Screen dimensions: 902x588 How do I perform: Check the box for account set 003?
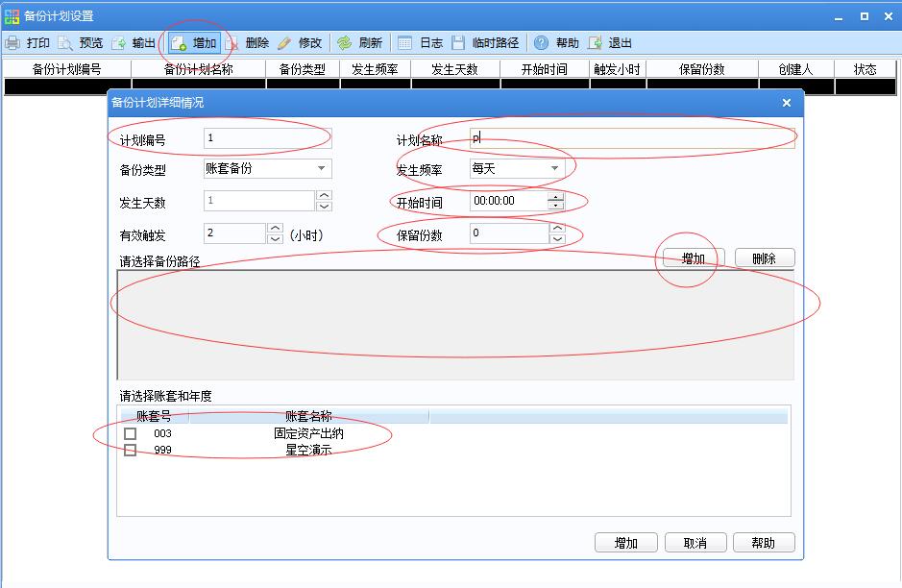pos(130,433)
